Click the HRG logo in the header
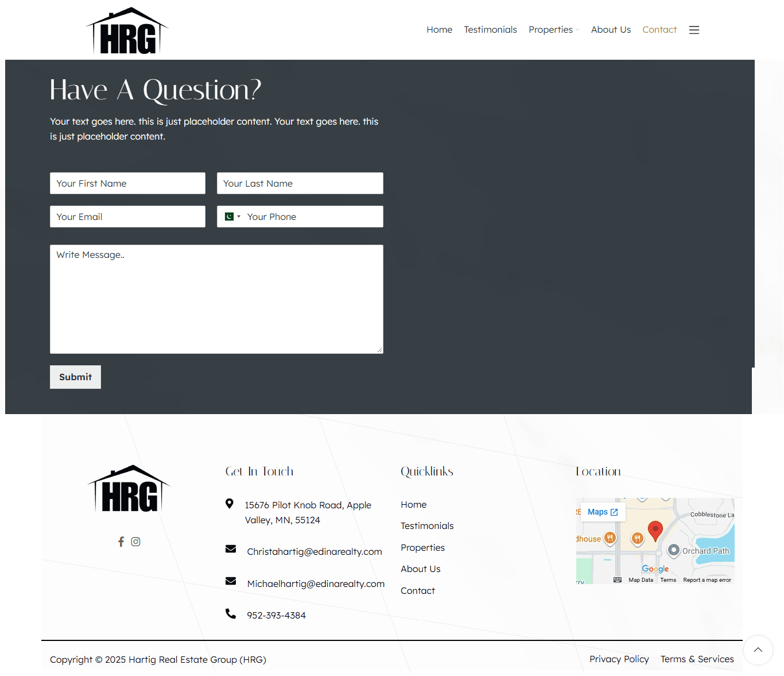Viewport: 784px width, 676px height. click(127, 31)
